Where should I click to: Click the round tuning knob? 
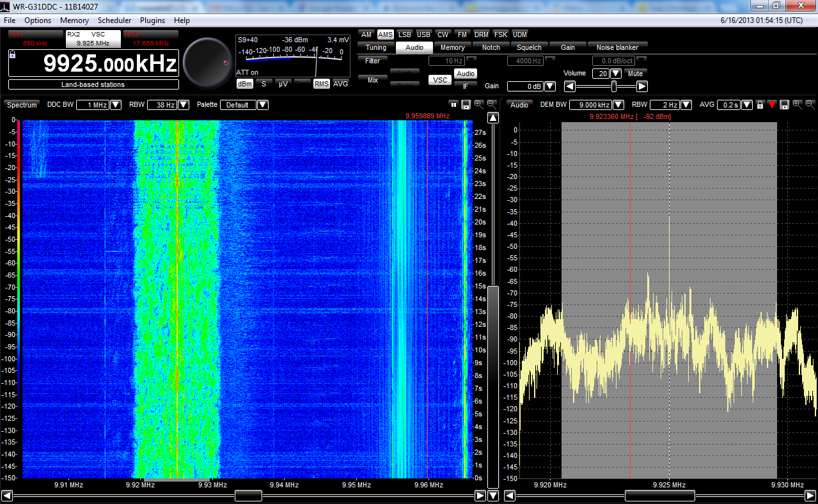[x=208, y=62]
